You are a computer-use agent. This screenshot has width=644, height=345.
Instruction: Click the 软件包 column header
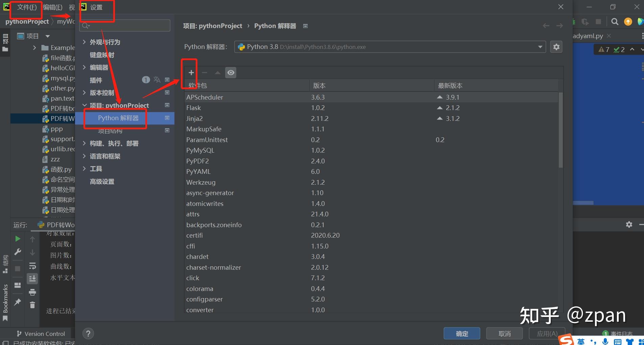click(247, 85)
